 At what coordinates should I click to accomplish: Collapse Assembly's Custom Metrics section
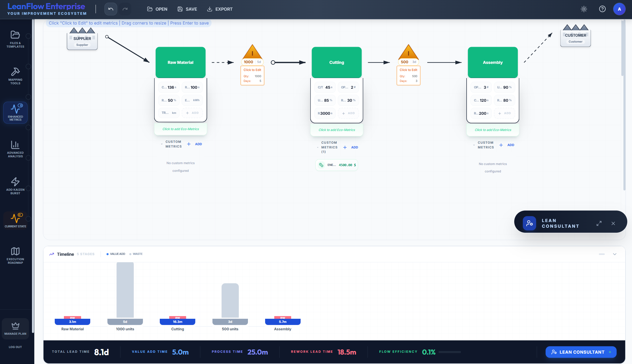pyautogui.click(x=474, y=145)
